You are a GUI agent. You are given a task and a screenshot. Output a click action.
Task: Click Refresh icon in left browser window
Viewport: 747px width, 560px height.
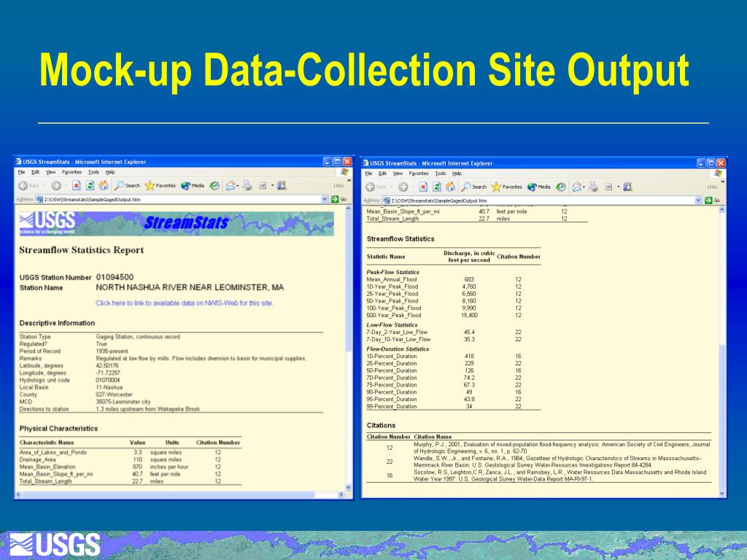tap(90, 186)
